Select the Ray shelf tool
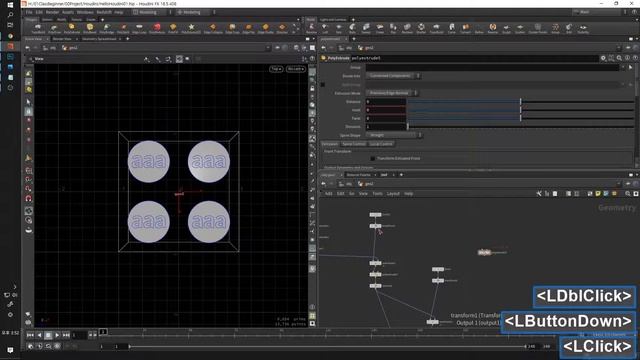Viewport: 640px width, 360px height. (393, 28)
